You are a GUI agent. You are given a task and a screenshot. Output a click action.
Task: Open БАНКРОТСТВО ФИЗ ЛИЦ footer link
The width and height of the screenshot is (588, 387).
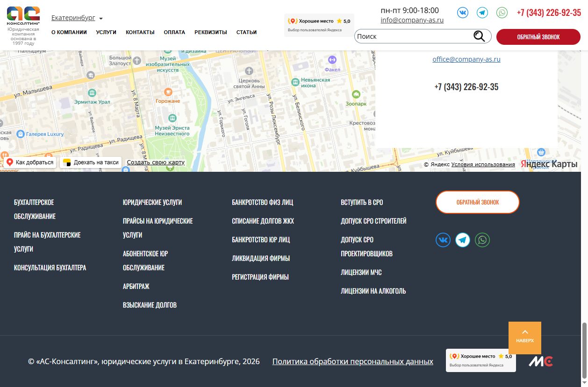[263, 202]
